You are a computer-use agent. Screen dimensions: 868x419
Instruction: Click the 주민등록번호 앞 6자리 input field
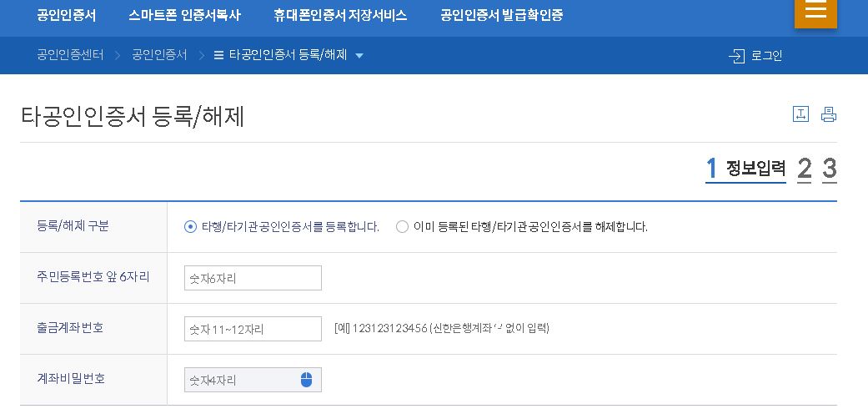[253, 278]
